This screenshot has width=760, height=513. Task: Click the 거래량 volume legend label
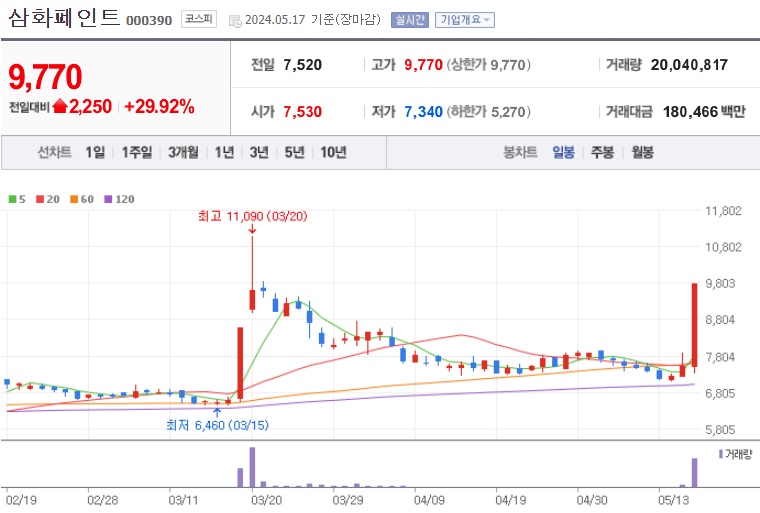pyautogui.click(x=735, y=454)
